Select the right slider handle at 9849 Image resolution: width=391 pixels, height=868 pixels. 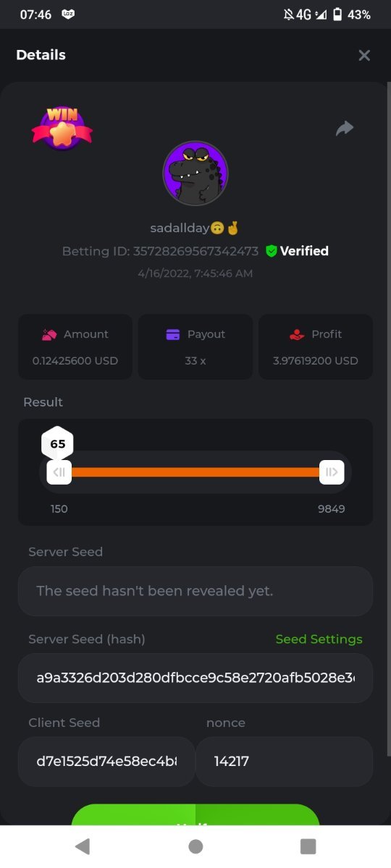[x=332, y=472]
